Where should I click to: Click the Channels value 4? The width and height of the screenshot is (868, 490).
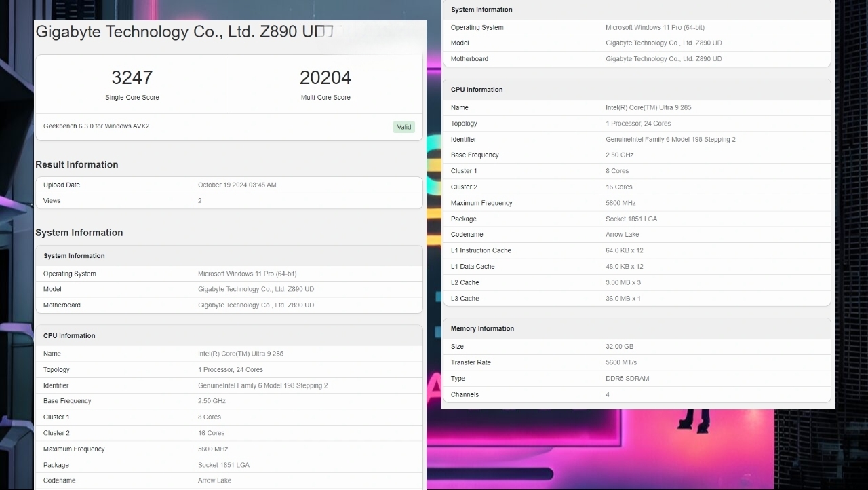(608, 394)
